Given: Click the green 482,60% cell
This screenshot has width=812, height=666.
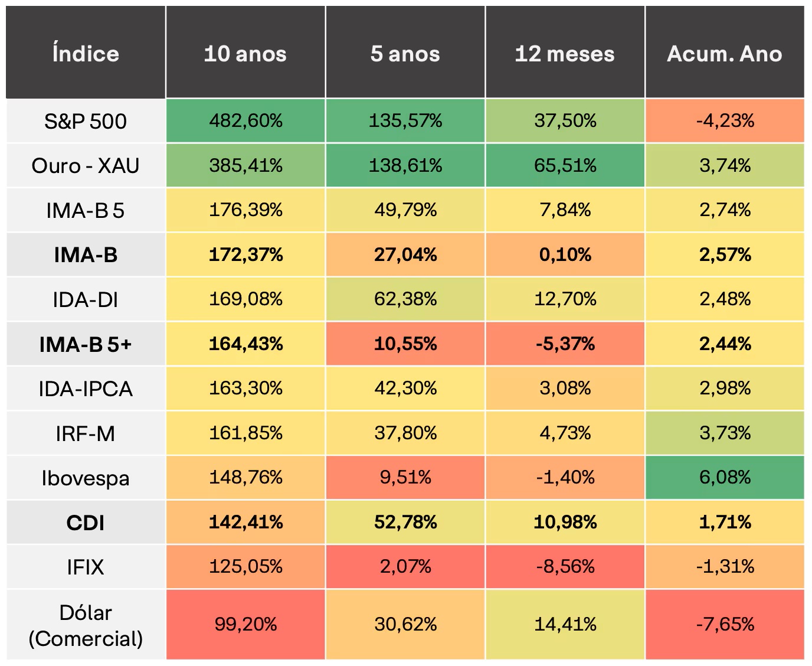Looking at the screenshot, I should pyautogui.click(x=245, y=121).
